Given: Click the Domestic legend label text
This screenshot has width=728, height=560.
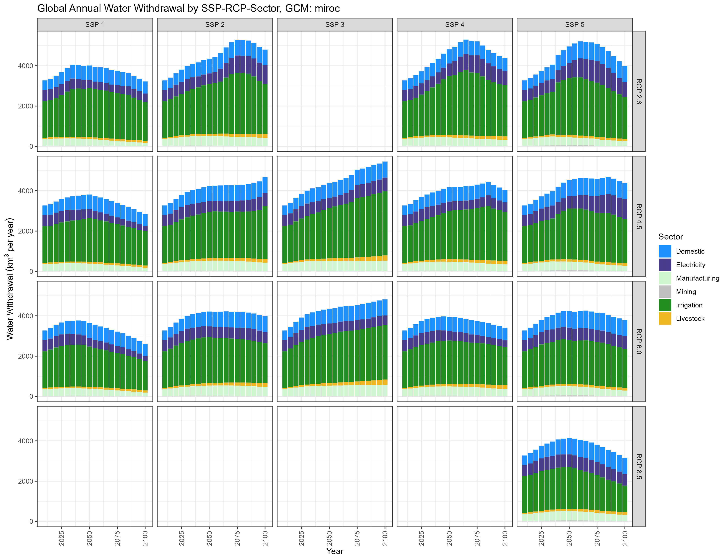Looking at the screenshot, I should pos(690,251).
